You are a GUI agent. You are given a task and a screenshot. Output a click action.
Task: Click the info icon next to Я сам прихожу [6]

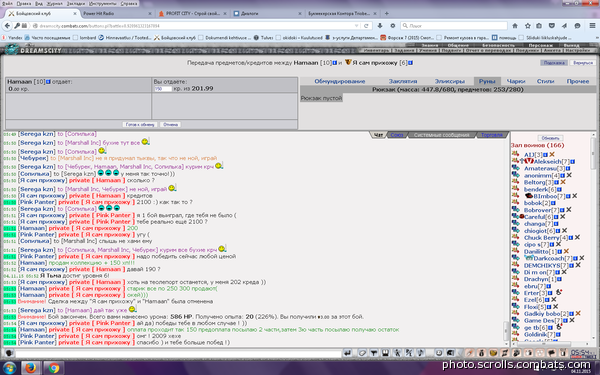(410, 63)
